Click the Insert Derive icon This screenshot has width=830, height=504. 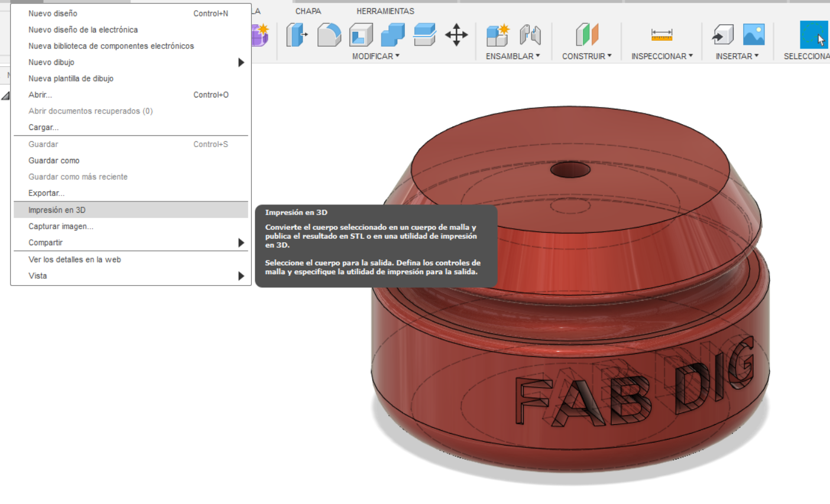click(x=722, y=35)
